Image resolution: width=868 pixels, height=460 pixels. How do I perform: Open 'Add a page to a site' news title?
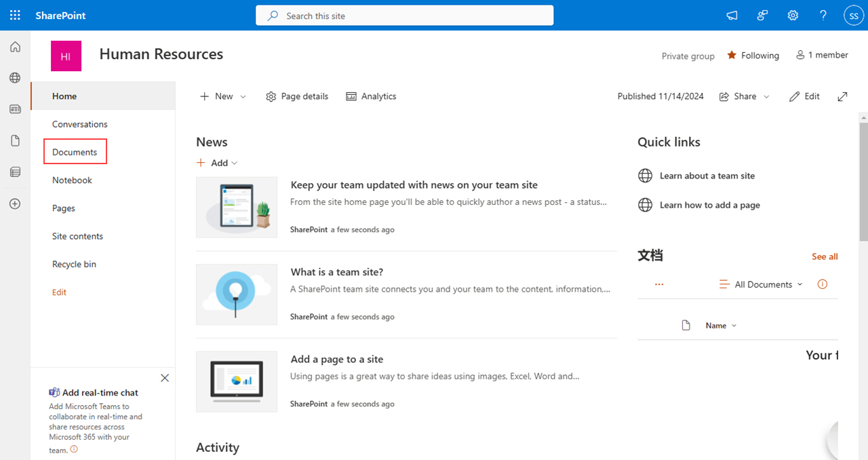pos(337,359)
